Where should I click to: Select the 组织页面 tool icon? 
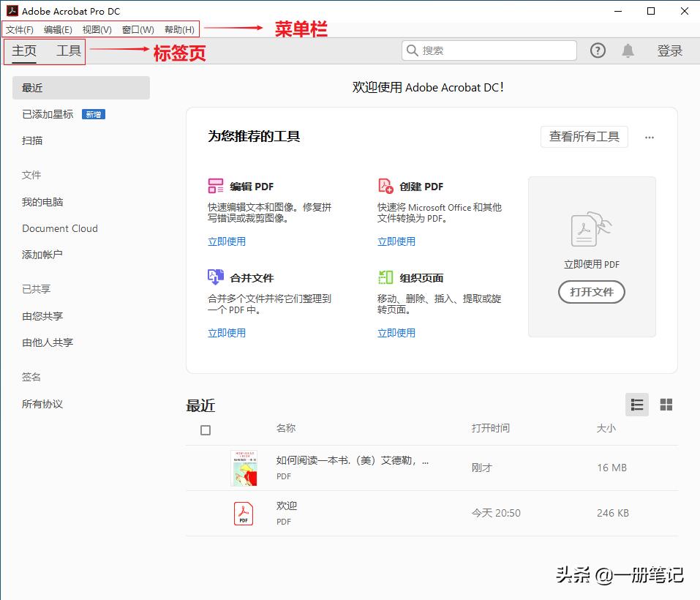[x=385, y=277]
